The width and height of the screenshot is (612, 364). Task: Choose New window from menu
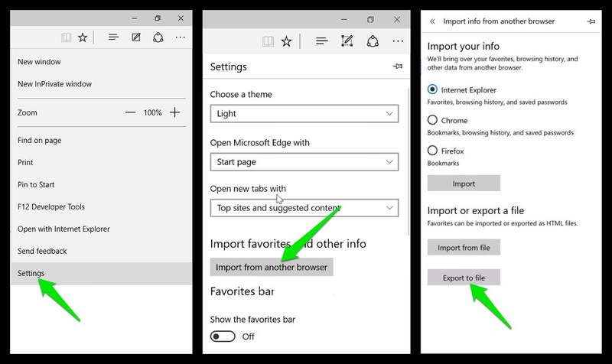point(101,62)
